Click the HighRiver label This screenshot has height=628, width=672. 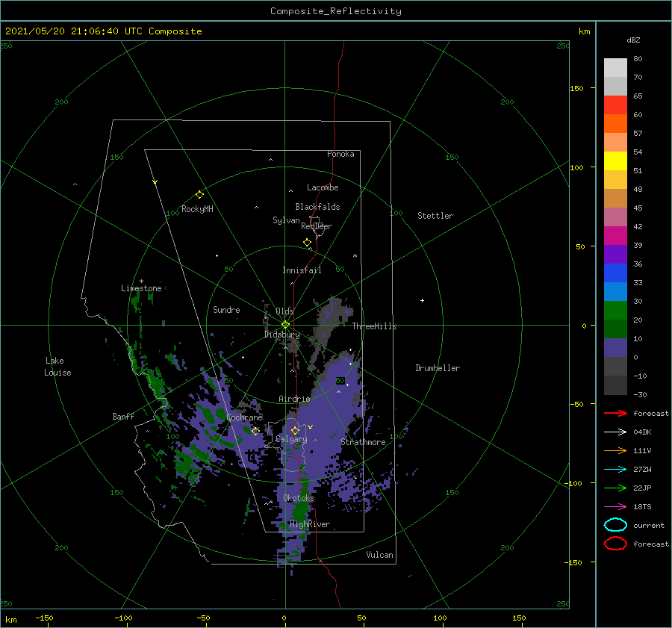(310, 524)
